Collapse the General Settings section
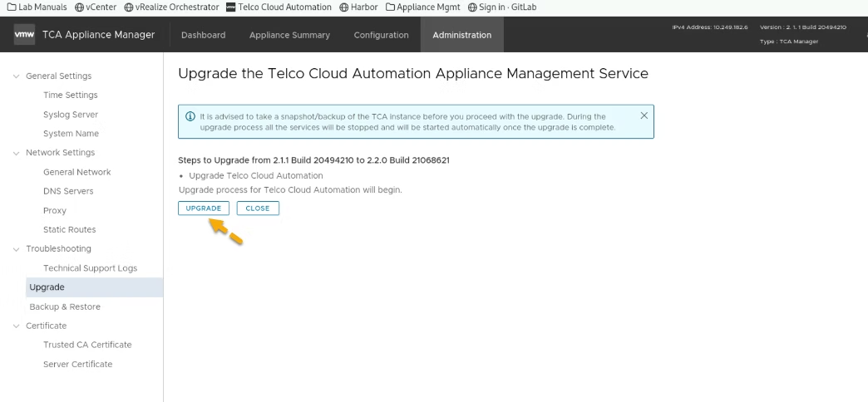Viewport: 868px width, 402px height. 17,76
